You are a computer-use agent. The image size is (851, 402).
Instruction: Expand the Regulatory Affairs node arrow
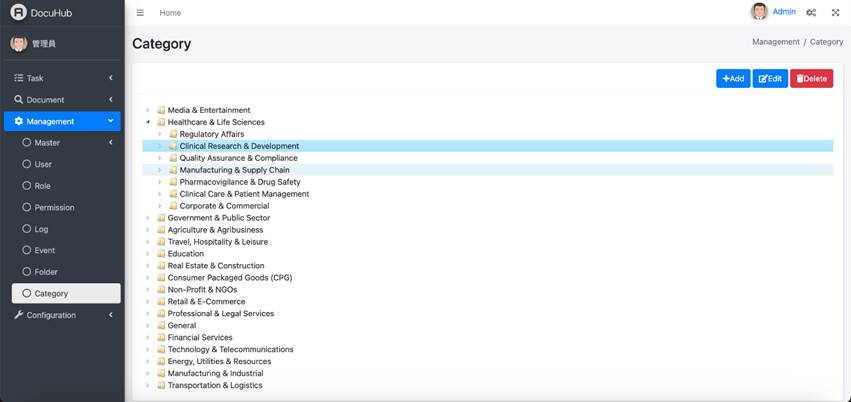click(x=160, y=134)
